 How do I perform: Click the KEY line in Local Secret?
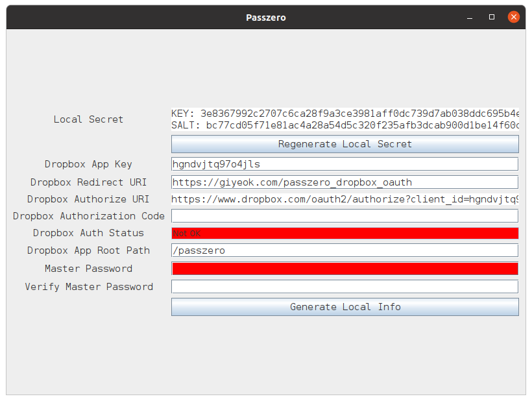pyautogui.click(x=345, y=114)
